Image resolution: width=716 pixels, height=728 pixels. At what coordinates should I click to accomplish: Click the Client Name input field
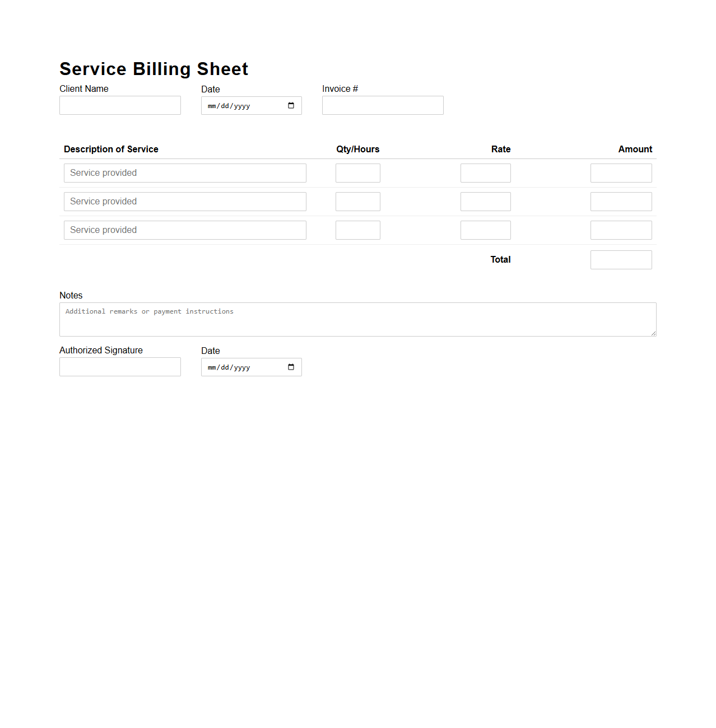(120, 105)
